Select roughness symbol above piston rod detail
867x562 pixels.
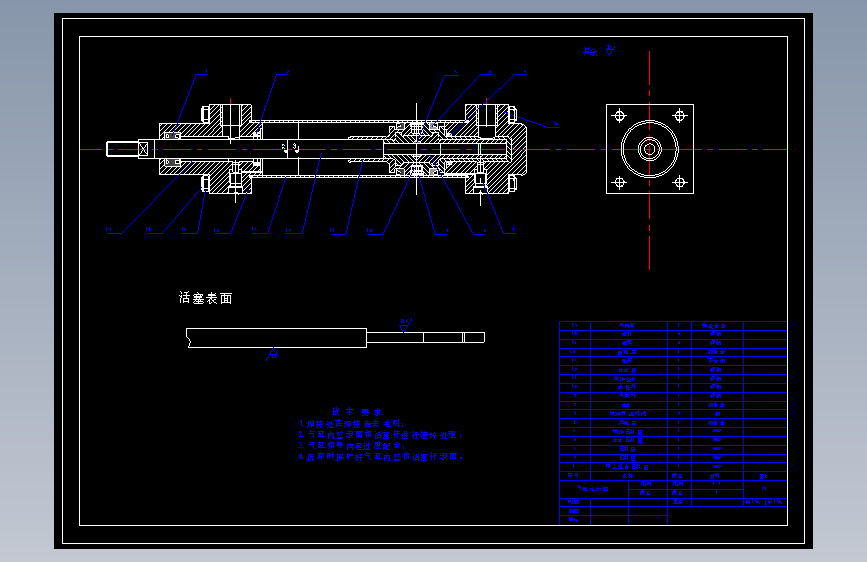(x=405, y=325)
